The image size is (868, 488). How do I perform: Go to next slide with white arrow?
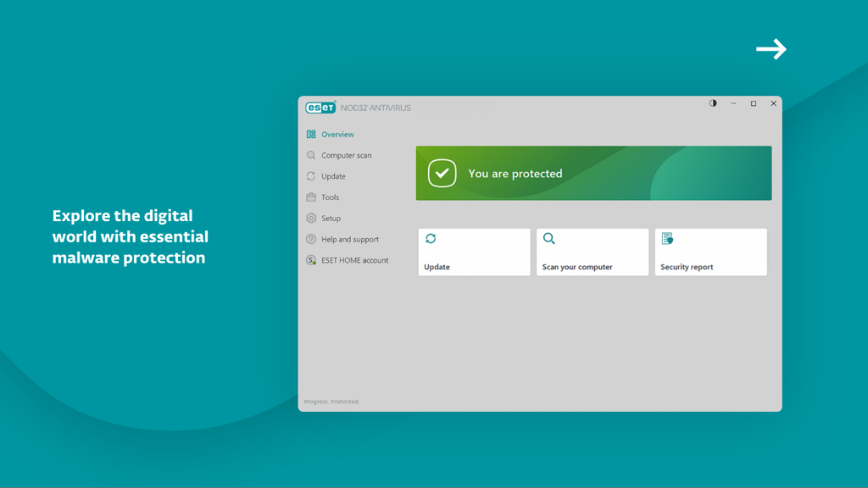771,49
